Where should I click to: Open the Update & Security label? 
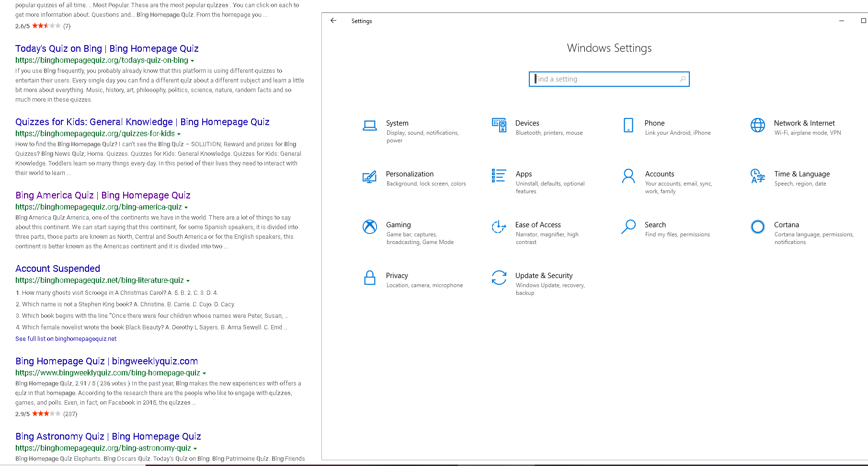(544, 276)
